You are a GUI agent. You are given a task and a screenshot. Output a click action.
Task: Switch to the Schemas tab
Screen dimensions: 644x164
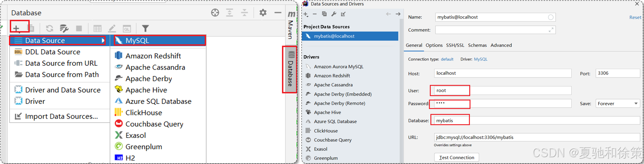pyautogui.click(x=477, y=45)
